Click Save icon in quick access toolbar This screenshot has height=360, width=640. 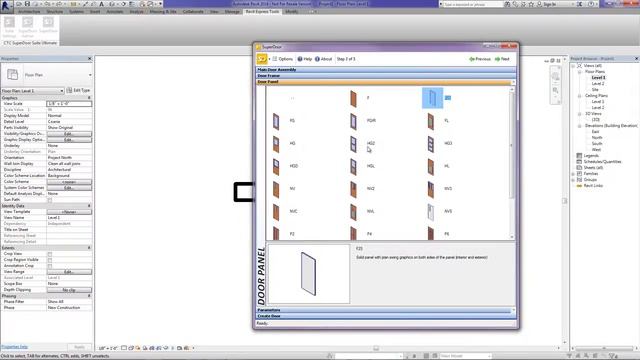[27, 4]
